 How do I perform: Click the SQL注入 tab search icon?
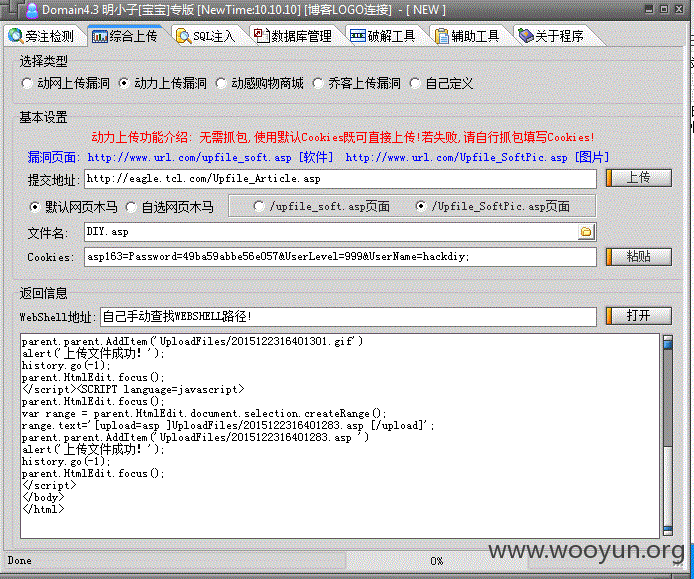183,36
